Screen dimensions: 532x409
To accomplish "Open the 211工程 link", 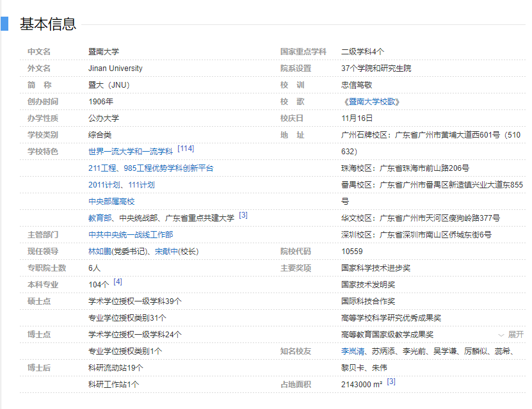I will tap(103, 168).
